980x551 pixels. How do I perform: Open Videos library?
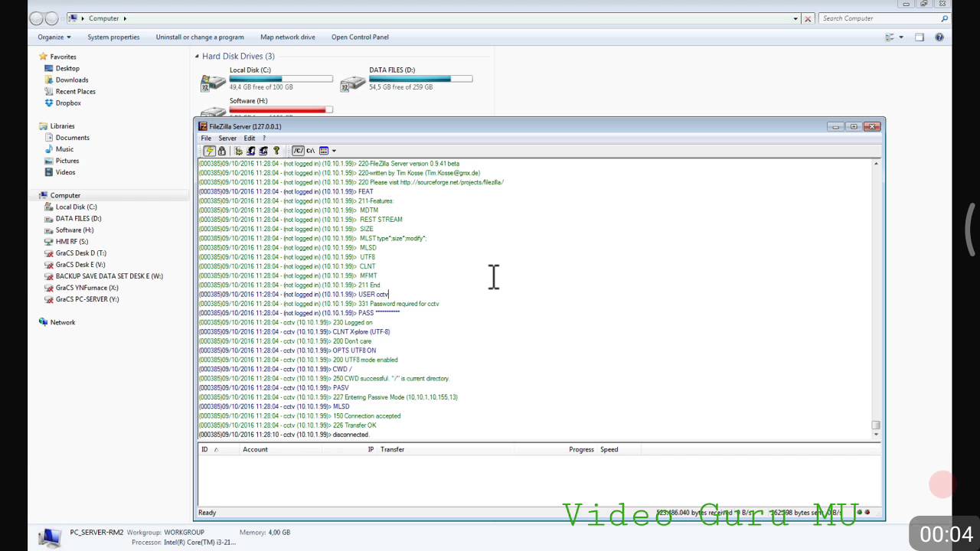tap(65, 172)
